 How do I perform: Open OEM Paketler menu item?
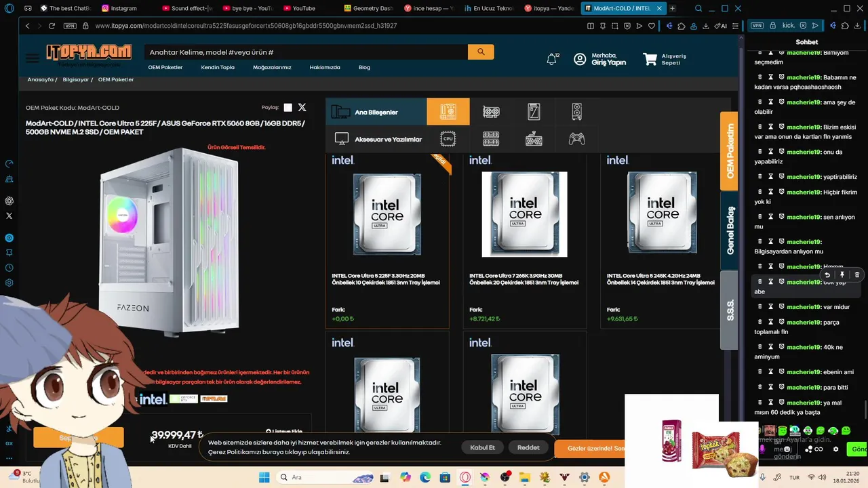click(x=165, y=67)
